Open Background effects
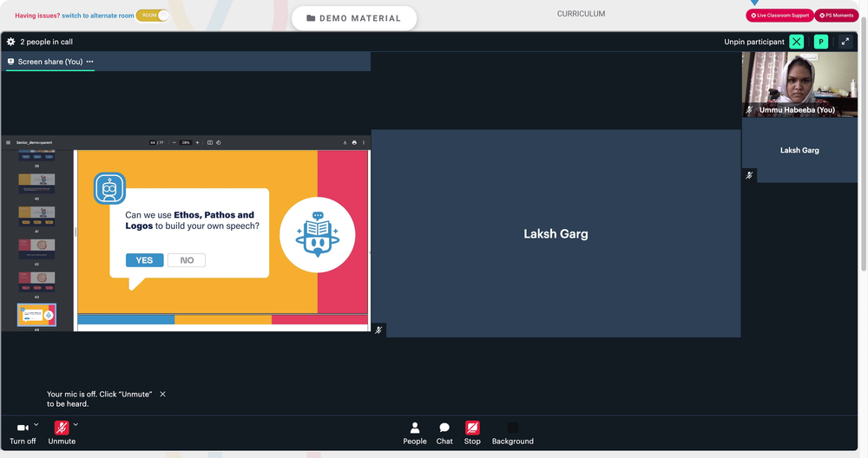Screen dimensions: 868x458 [513, 433]
